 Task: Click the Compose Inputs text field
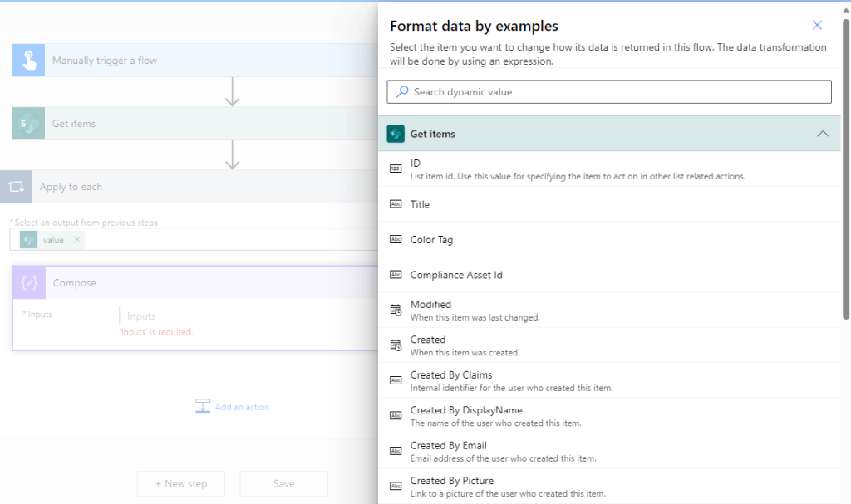tap(248, 316)
